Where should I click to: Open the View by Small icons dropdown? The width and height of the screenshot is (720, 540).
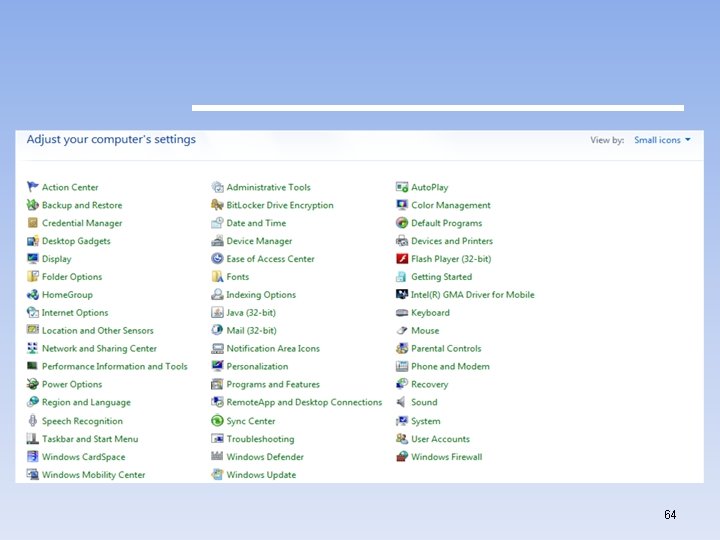pos(662,140)
